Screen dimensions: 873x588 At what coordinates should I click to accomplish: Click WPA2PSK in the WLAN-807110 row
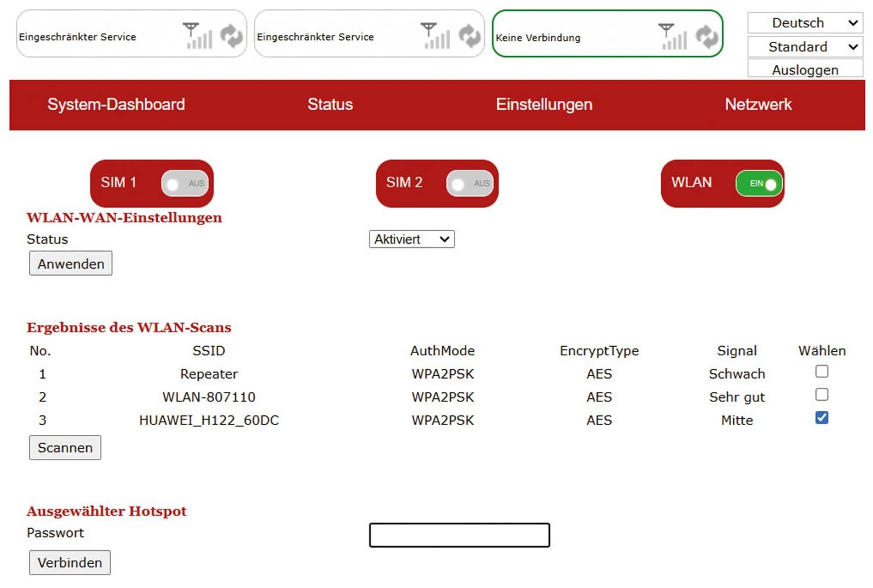pos(442,397)
